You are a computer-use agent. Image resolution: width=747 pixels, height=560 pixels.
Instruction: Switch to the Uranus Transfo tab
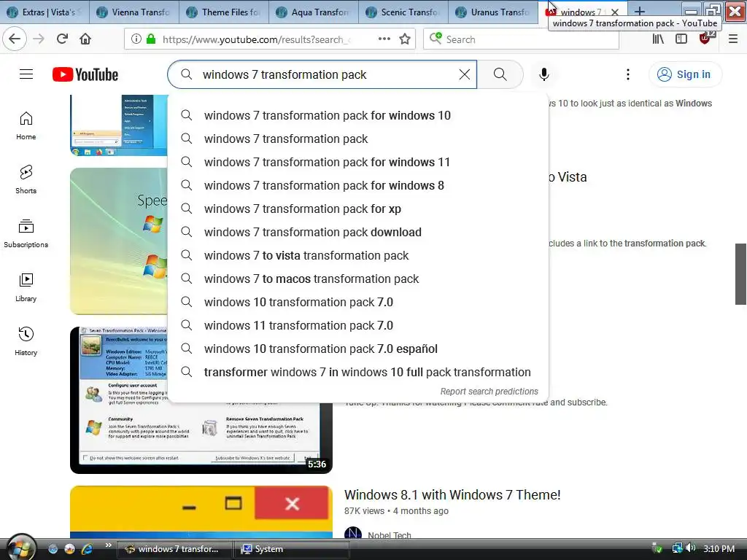493,12
